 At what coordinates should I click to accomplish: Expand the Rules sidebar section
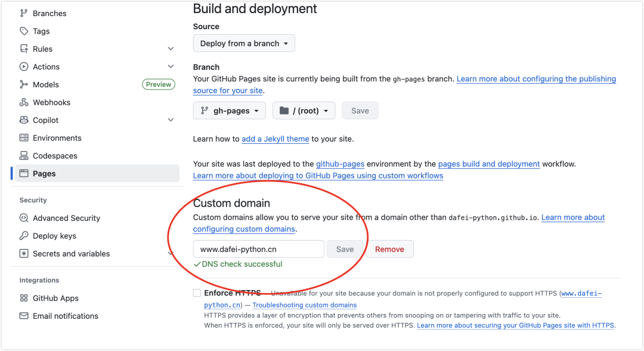click(x=171, y=49)
